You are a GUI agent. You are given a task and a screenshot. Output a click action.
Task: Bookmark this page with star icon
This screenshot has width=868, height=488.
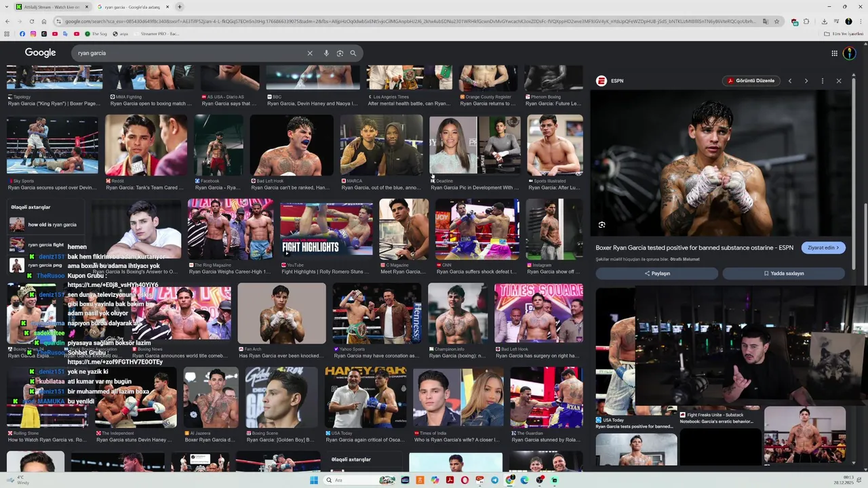click(x=776, y=21)
